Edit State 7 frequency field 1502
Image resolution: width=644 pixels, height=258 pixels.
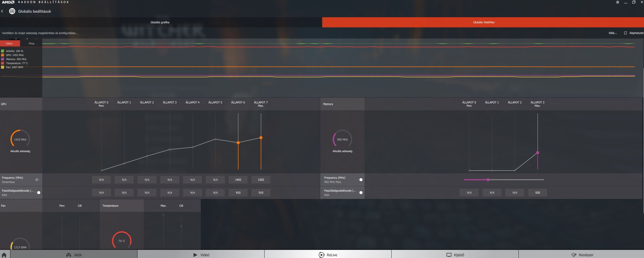click(261, 180)
